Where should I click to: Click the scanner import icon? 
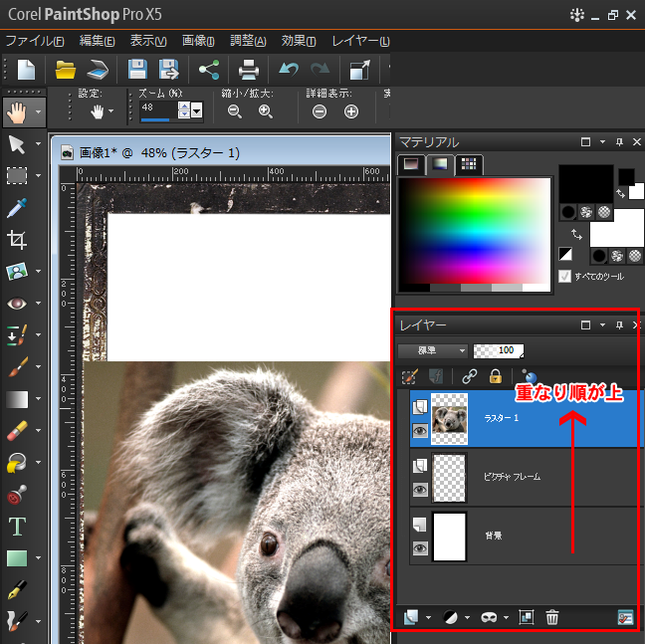tap(98, 70)
